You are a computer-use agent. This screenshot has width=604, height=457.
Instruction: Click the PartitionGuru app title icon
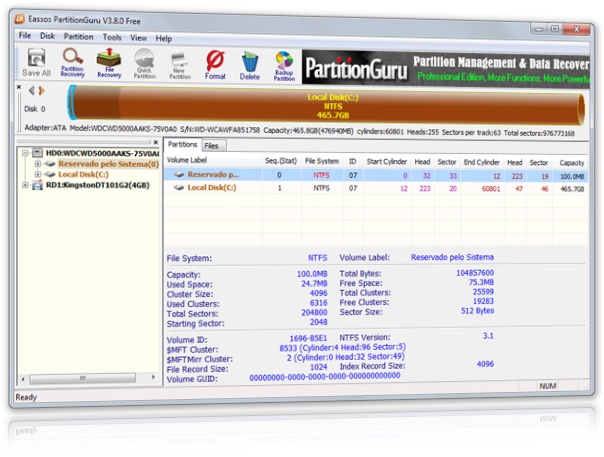click(20, 18)
